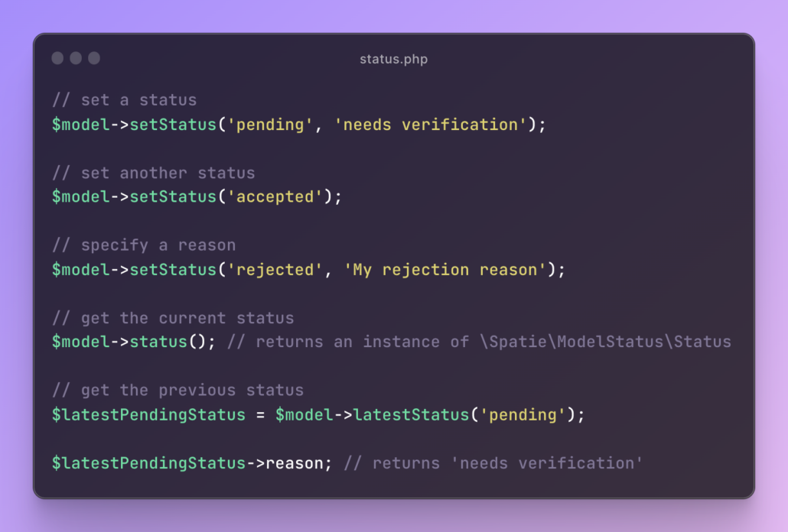The image size is (788, 532).
Task: Click the 'My rejection reason' string
Action: click(x=445, y=270)
